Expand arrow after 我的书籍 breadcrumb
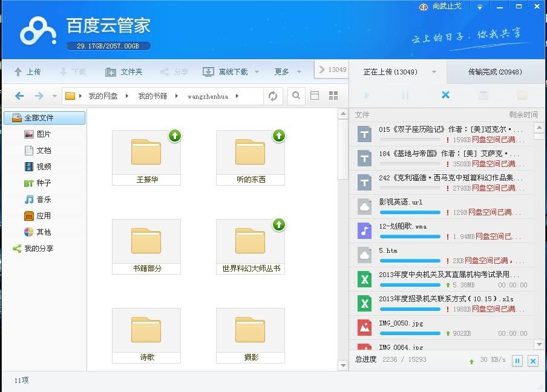This screenshot has width=547, height=392. (177, 96)
